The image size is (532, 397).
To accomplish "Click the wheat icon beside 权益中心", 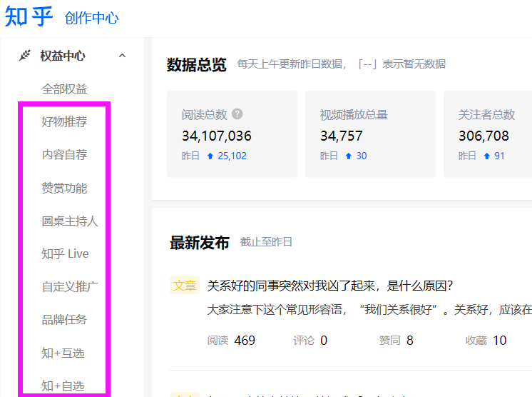I will point(25,56).
